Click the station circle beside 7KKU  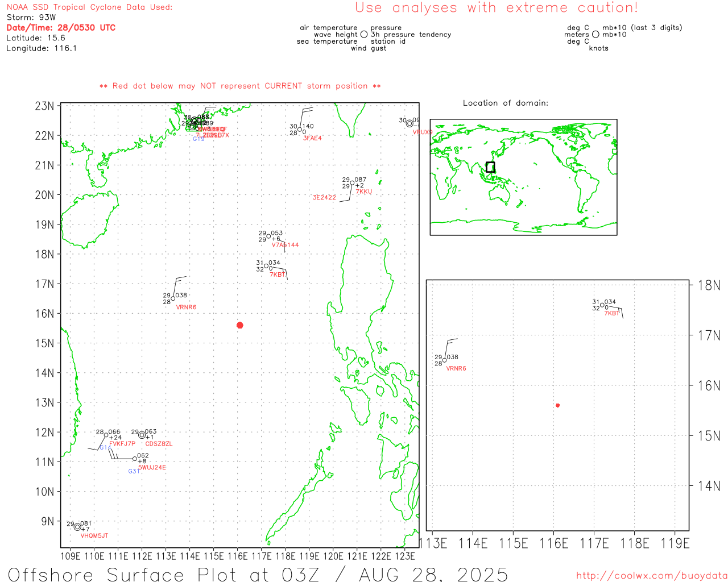(x=352, y=182)
